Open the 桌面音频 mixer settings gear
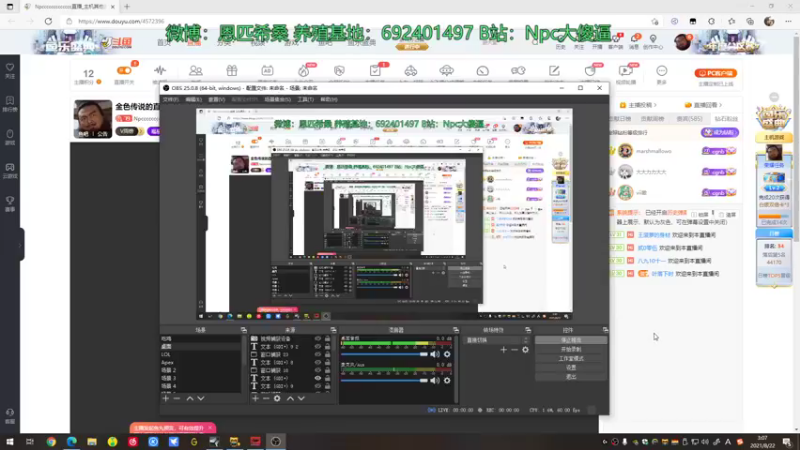800x450 pixels. click(x=447, y=354)
